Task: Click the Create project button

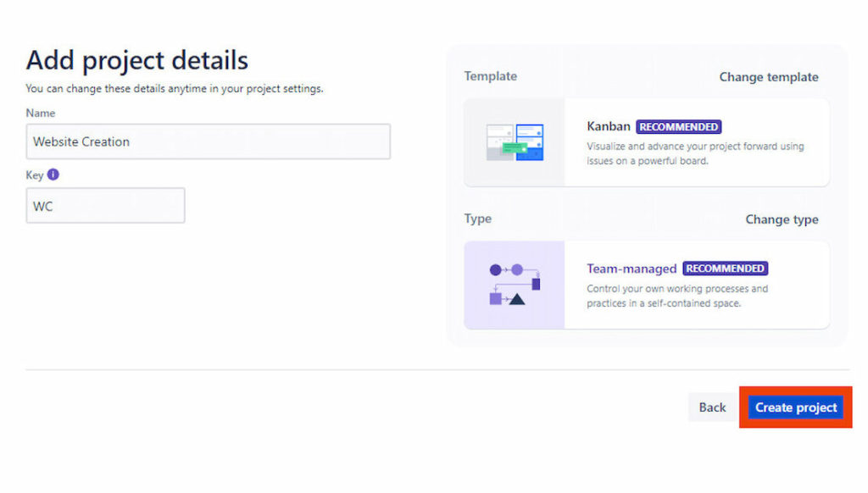Action: (794, 407)
